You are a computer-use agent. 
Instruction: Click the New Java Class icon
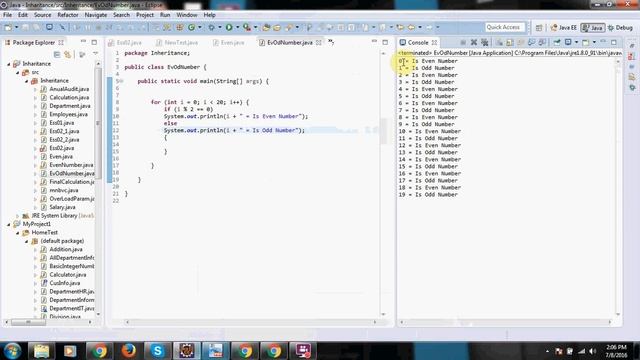(191, 27)
